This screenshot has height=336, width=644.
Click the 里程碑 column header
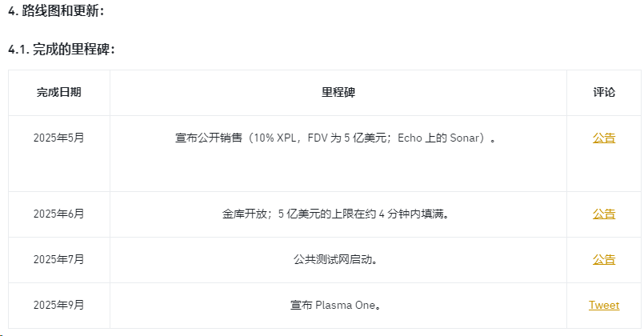(338, 92)
